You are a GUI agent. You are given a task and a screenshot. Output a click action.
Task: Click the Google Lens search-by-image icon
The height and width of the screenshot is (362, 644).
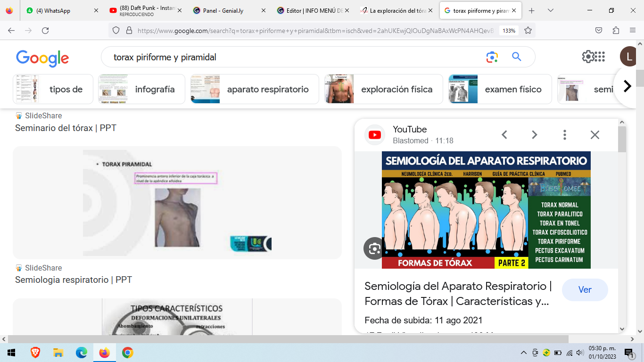(x=492, y=57)
